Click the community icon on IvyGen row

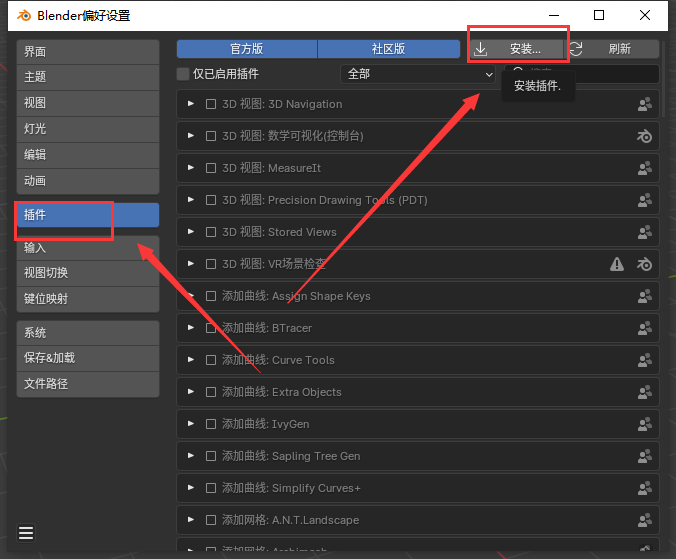pos(645,424)
